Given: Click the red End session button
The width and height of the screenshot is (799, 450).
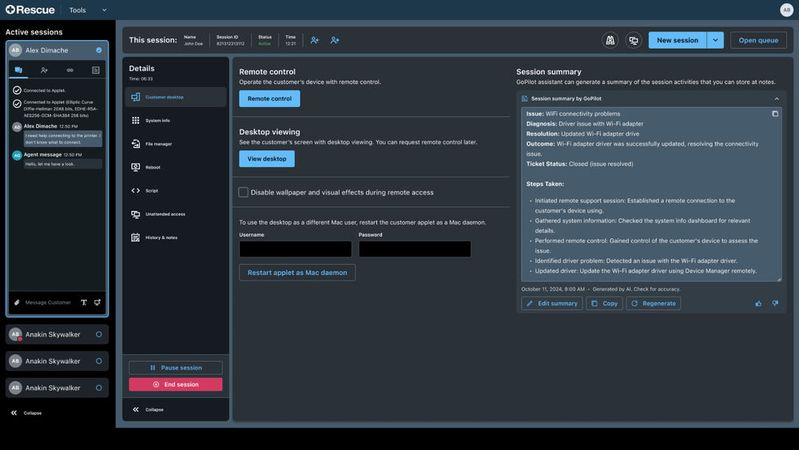Looking at the screenshot, I should click(175, 384).
